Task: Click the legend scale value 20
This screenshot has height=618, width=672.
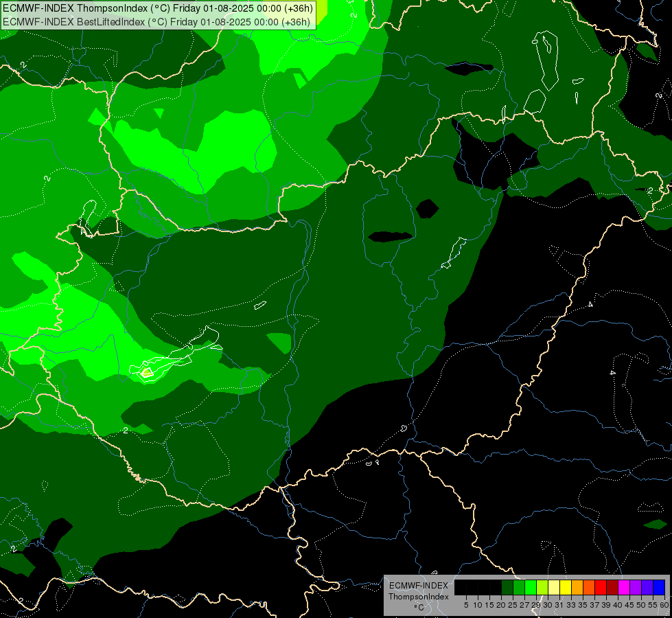Action: click(501, 605)
